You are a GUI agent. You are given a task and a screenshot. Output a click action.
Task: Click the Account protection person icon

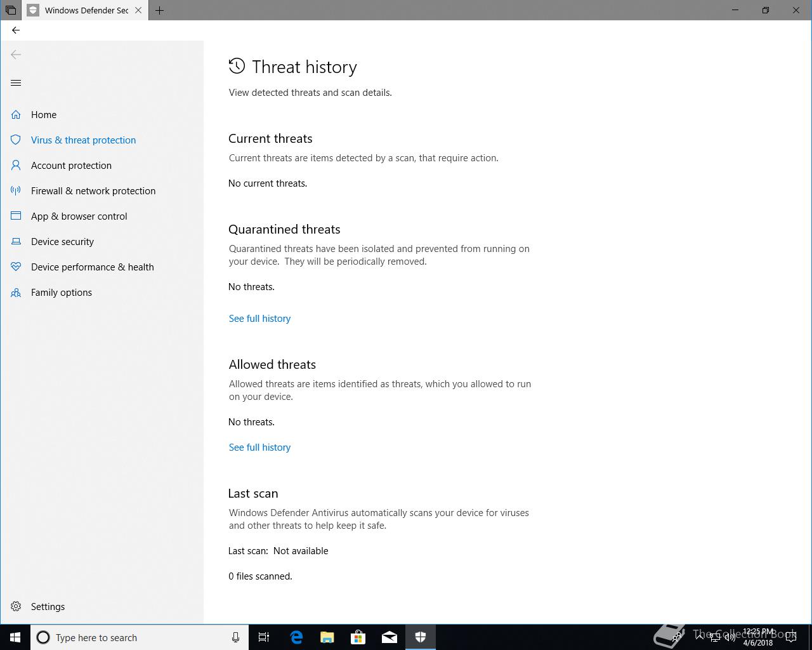pyautogui.click(x=16, y=165)
